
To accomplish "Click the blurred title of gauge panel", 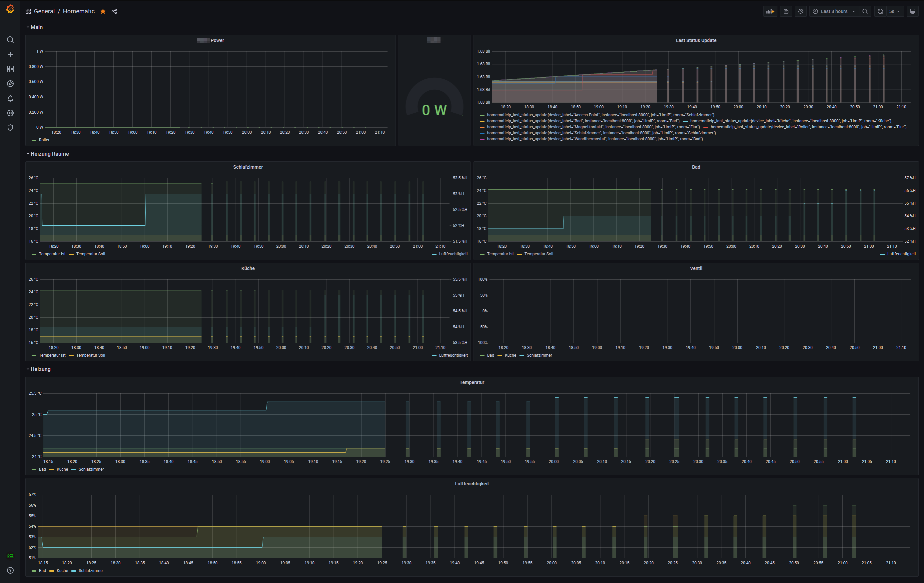I will (x=434, y=40).
